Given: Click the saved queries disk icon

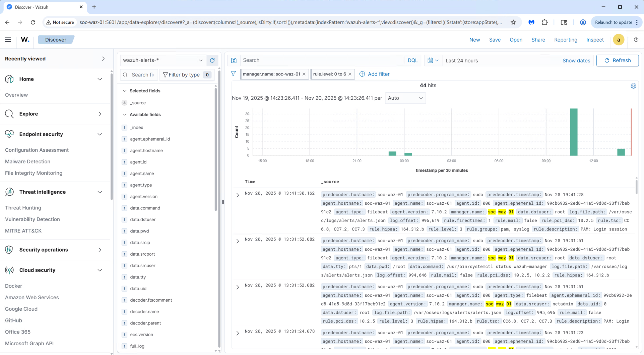Looking at the screenshot, I should pos(234,60).
